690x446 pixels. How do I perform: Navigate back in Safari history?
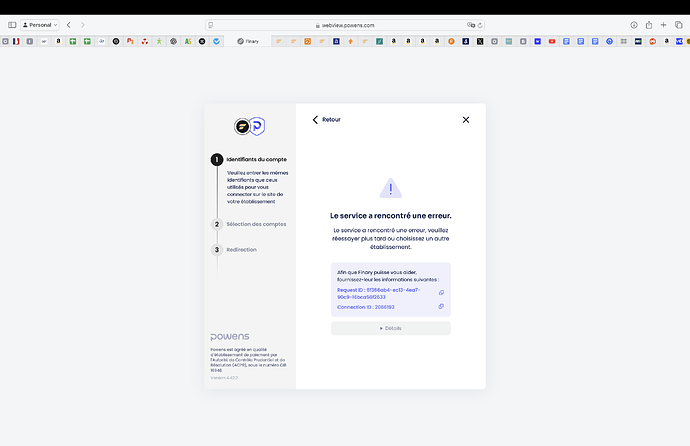pos(69,25)
